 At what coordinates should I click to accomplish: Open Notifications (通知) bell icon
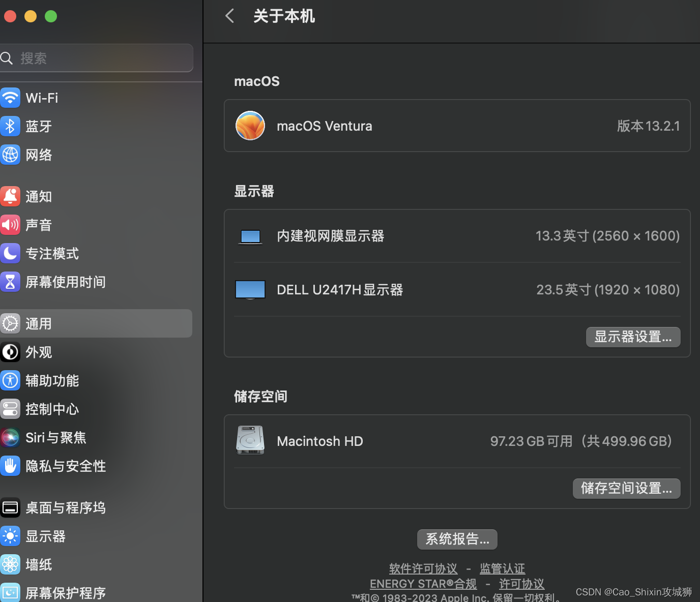[x=10, y=196]
